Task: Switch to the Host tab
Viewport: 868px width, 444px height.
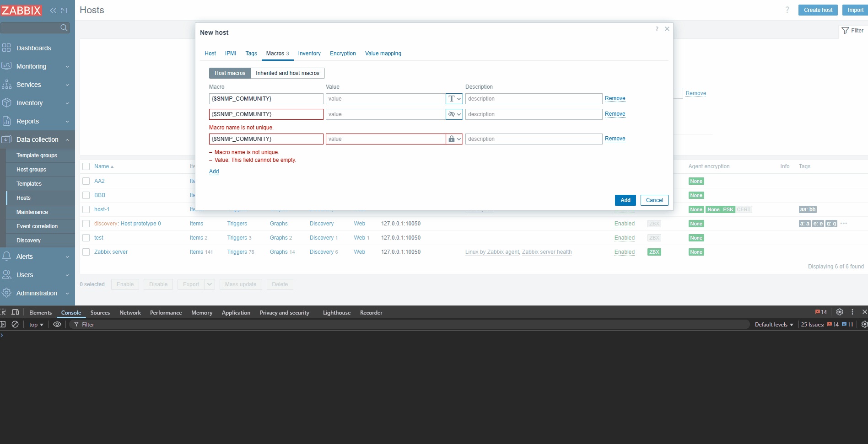Action: [210, 53]
